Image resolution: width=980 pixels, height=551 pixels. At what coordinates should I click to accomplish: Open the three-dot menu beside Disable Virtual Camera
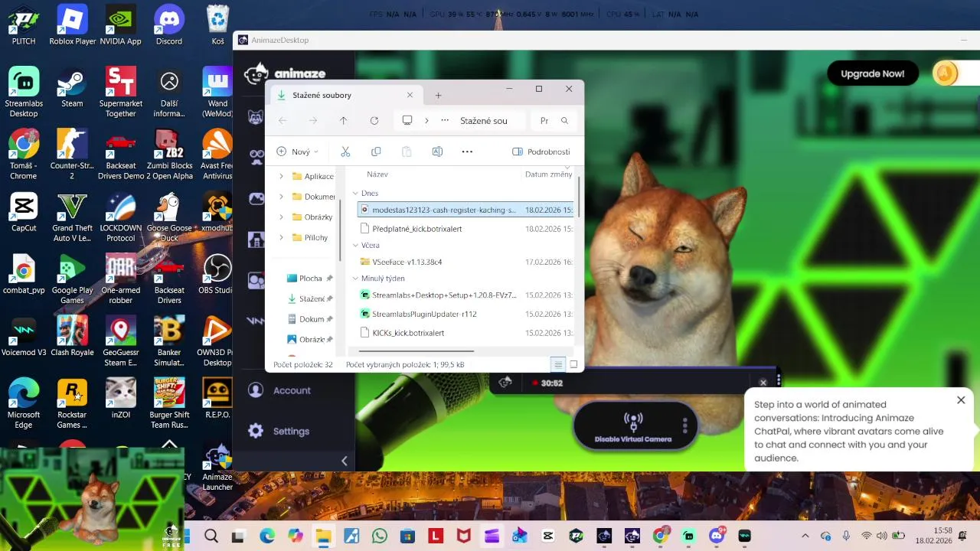coord(685,425)
